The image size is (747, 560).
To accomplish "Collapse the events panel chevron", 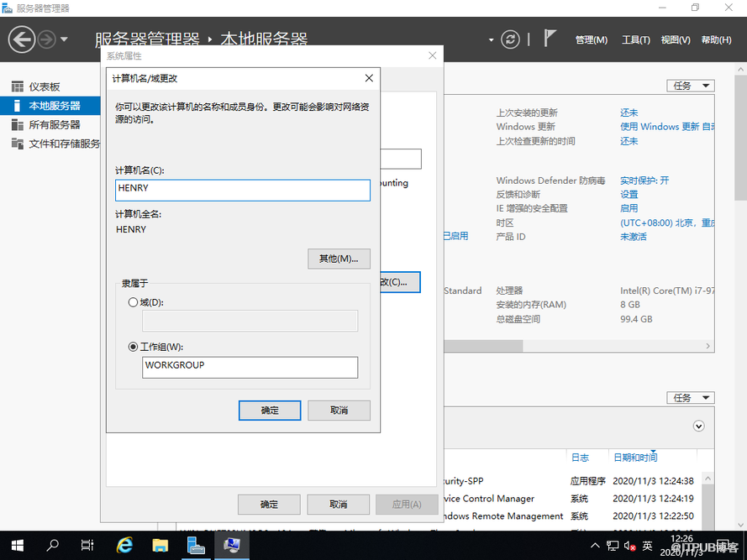I will click(698, 427).
